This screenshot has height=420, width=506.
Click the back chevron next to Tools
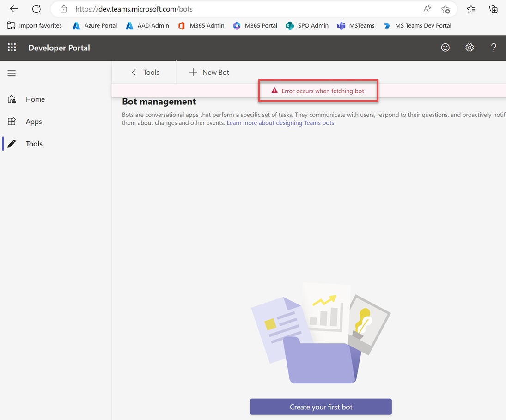click(x=134, y=72)
